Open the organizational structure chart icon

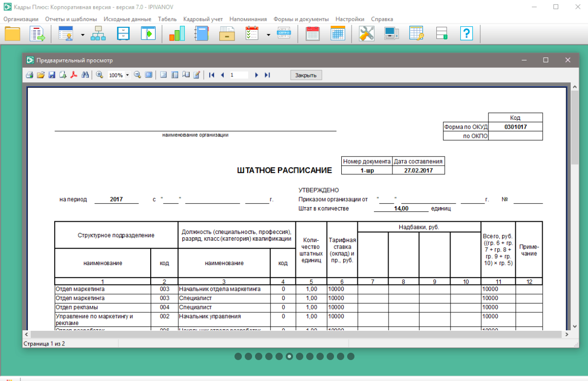[98, 34]
